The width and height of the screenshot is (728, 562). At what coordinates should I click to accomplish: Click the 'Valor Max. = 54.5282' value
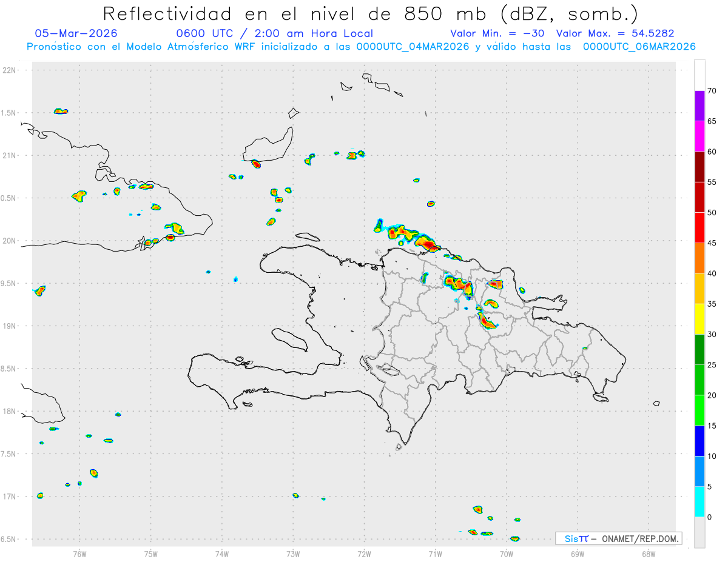coord(615,33)
